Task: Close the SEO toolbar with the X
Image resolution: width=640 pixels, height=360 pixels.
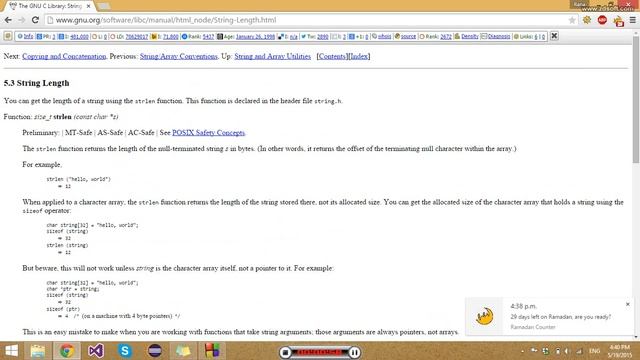Action: pyautogui.click(x=554, y=36)
